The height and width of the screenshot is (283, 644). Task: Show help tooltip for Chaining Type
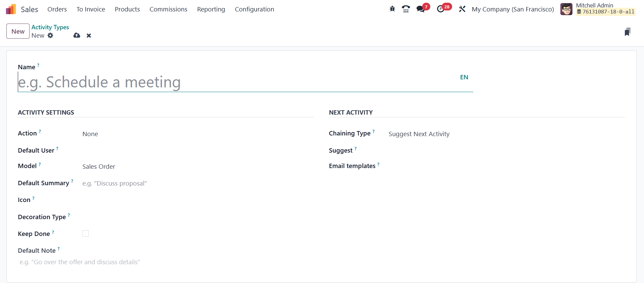374,131
